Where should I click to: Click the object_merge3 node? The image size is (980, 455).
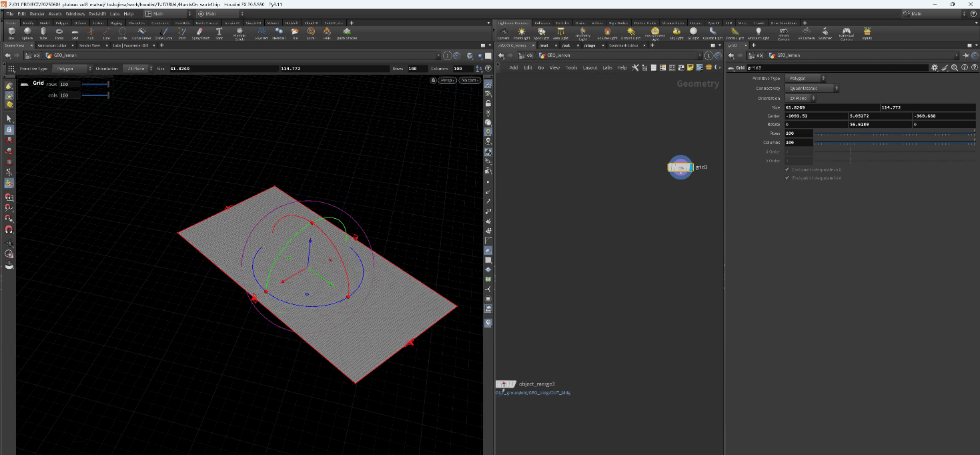click(505, 384)
